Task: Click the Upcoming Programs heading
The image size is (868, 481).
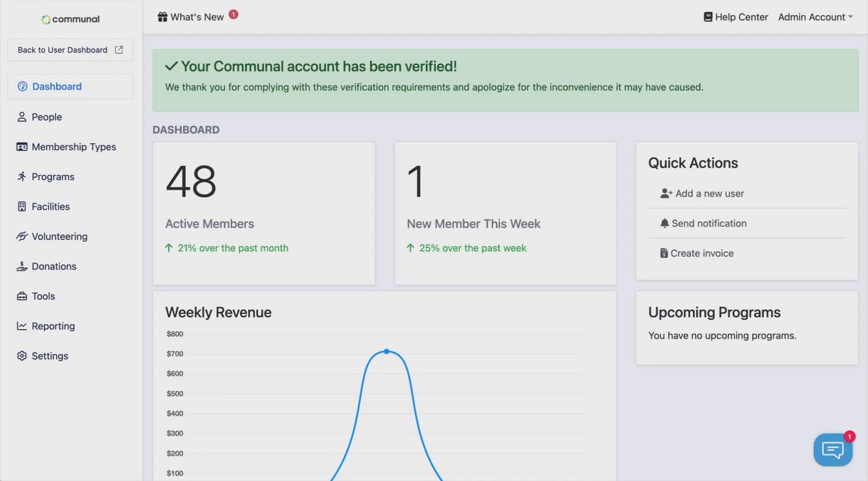Action: (x=714, y=312)
